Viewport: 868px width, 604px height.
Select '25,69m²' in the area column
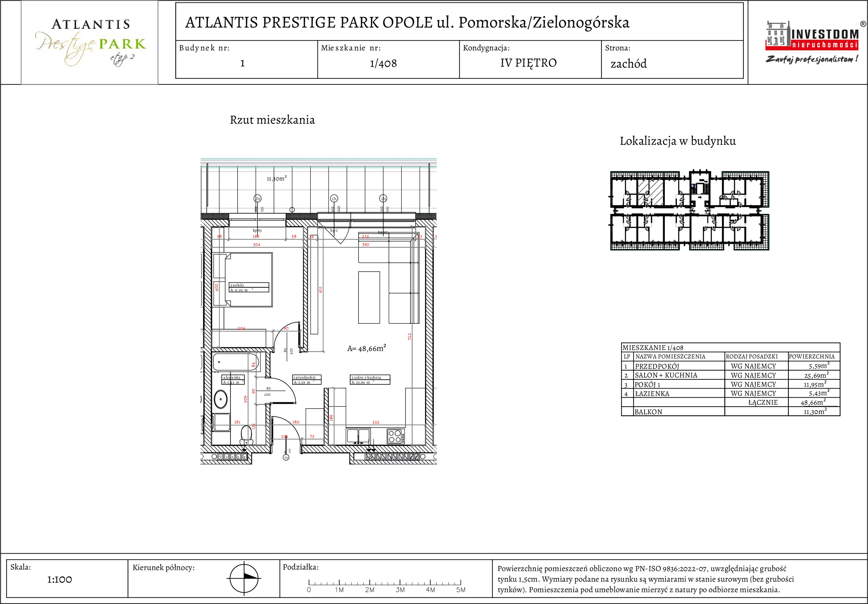coord(817,375)
